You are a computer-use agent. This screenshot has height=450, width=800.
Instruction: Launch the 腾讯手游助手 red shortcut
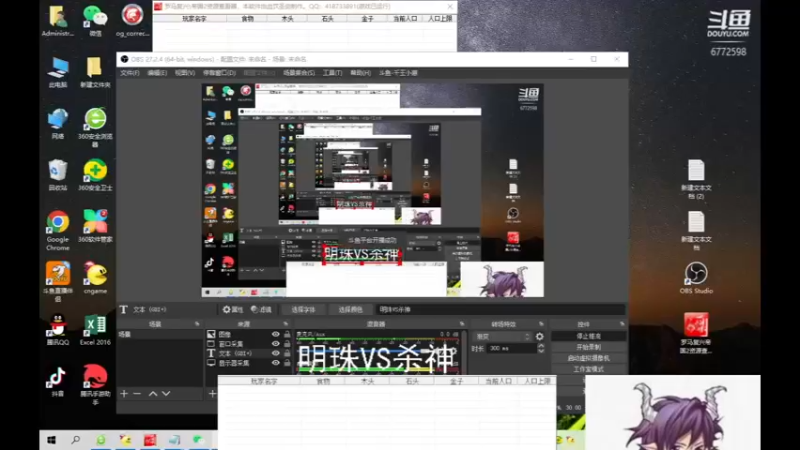pyautogui.click(x=95, y=384)
